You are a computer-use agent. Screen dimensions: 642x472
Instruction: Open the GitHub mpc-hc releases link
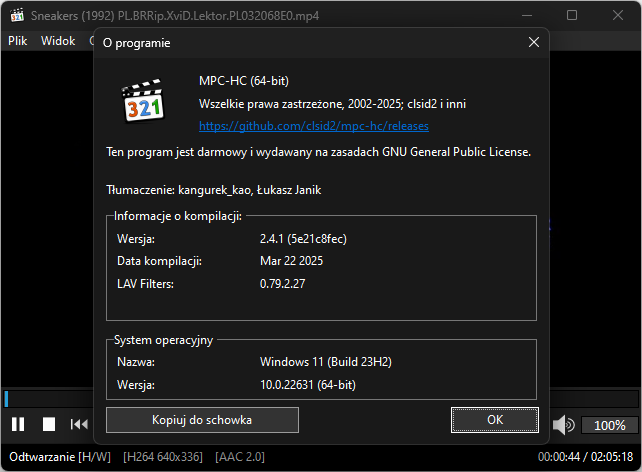(x=314, y=126)
